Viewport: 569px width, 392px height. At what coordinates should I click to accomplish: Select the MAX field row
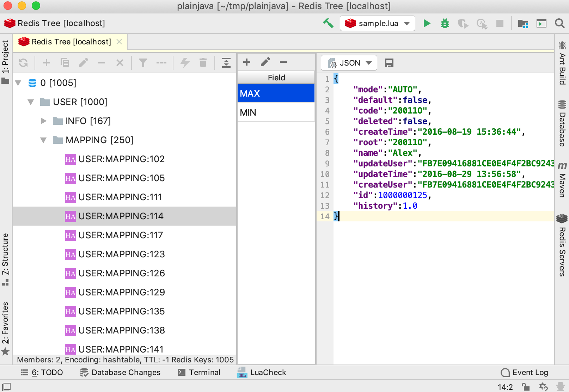[276, 93]
